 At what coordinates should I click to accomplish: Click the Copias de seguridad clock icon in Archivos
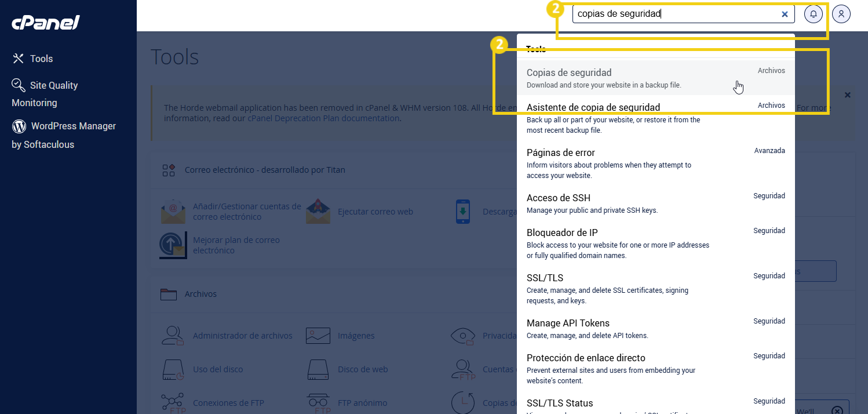(463, 402)
